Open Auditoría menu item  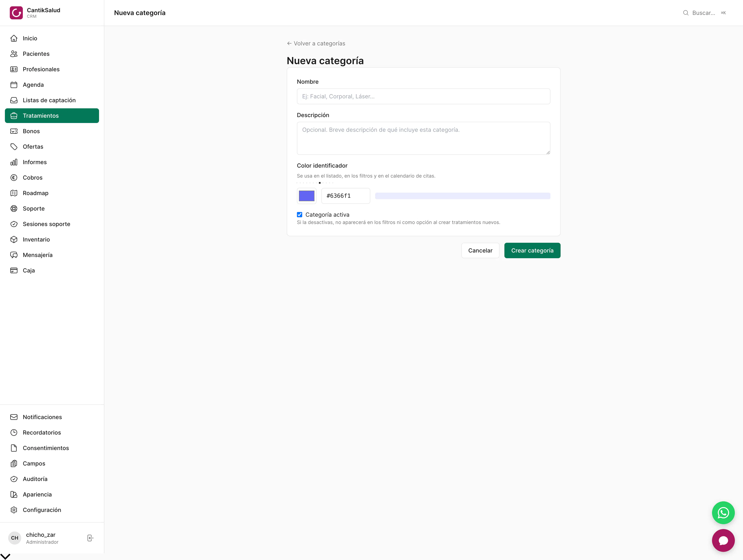coord(52,479)
